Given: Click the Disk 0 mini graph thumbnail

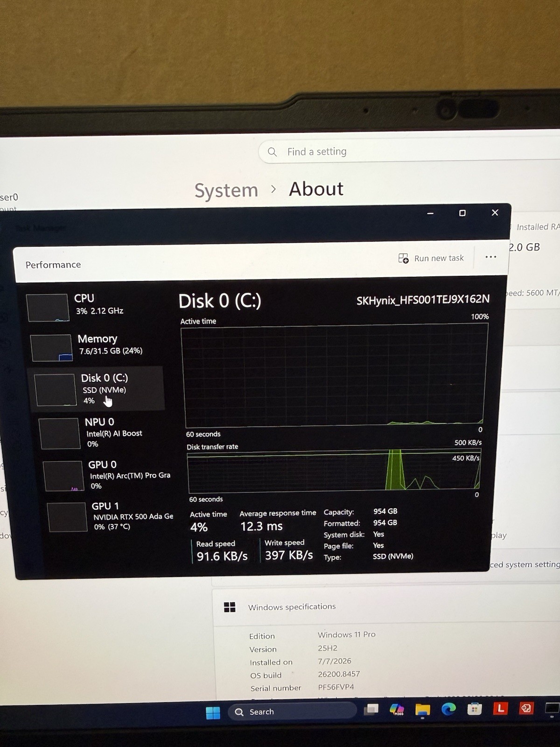Looking at the screenshot, I should click(x=56, y=389).
